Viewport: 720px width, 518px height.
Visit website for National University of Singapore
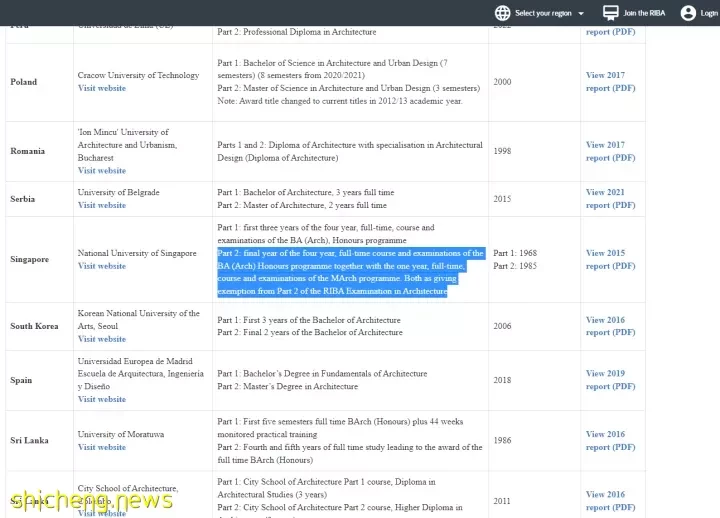point(101,266)
